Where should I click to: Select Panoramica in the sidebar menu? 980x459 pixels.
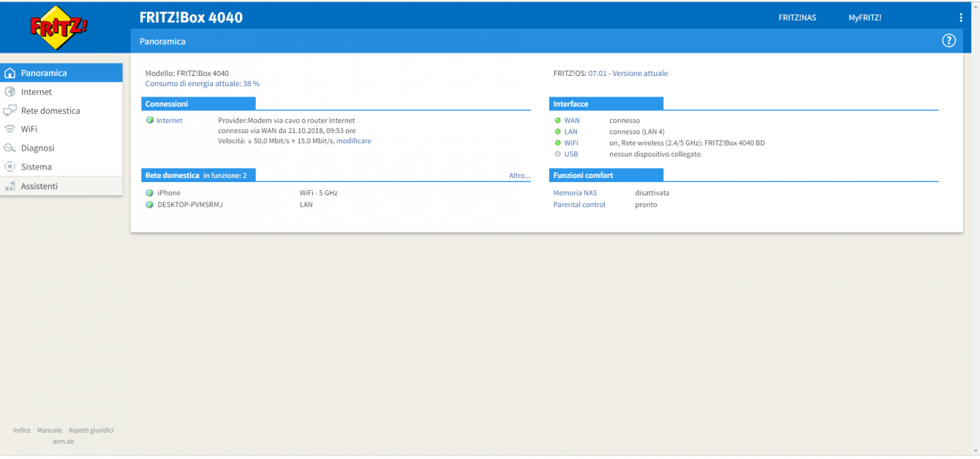pos(61,73)
